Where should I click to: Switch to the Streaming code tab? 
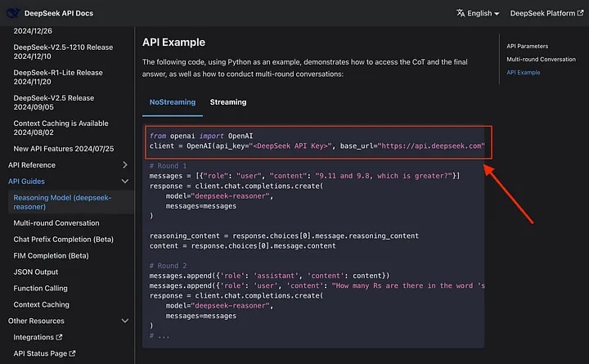pos(228,102)
